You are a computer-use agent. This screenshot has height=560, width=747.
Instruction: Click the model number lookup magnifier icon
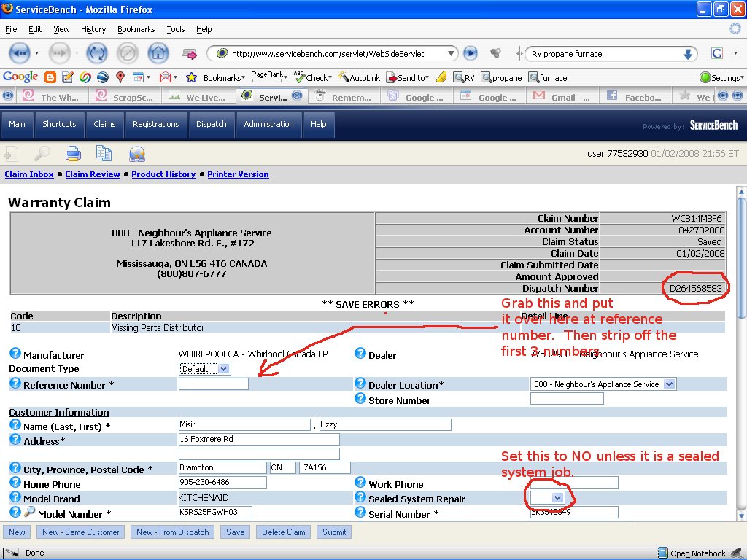(29, 511)
